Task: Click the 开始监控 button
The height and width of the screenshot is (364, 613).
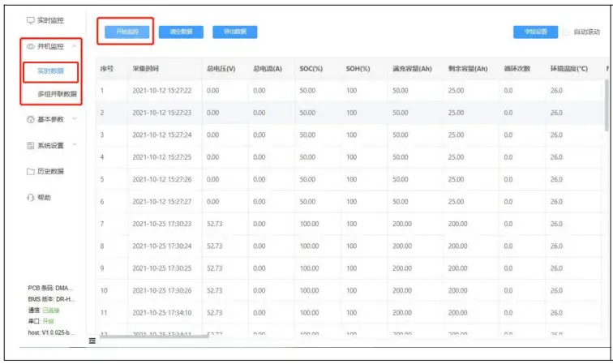Action: [127, 32]
